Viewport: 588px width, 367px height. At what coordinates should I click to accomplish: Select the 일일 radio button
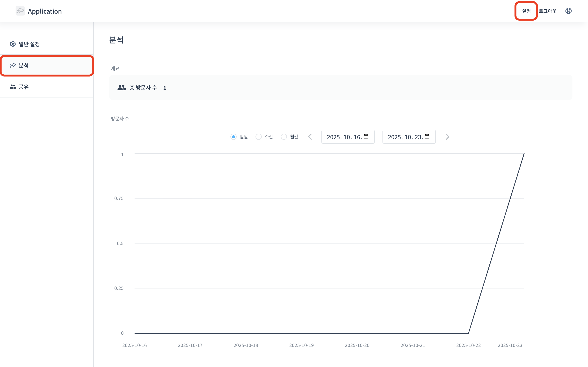[234, 137]
